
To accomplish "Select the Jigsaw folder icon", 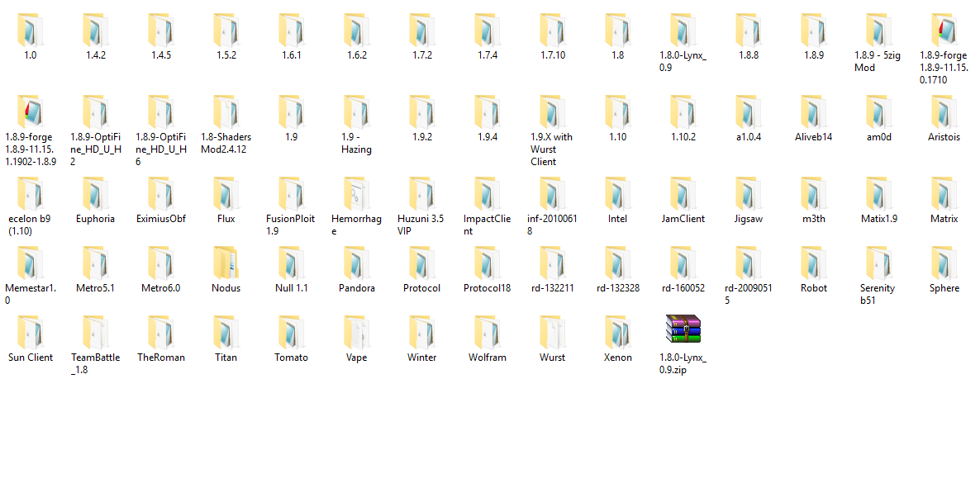I will tap(748, 193).
